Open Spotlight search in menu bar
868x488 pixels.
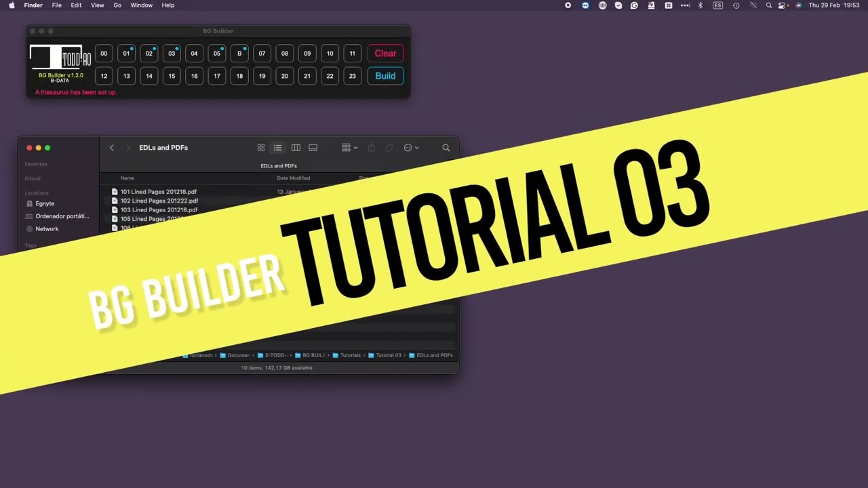coord(769,5)
